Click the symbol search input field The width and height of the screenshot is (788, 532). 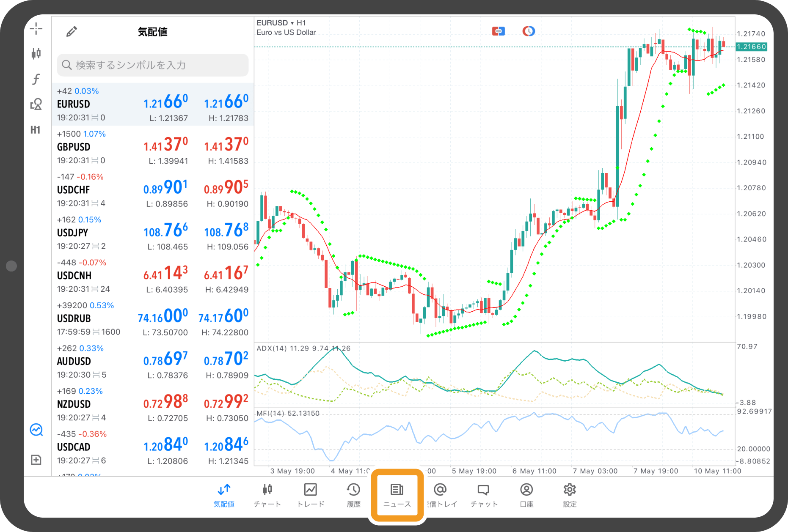pos(153,65)
